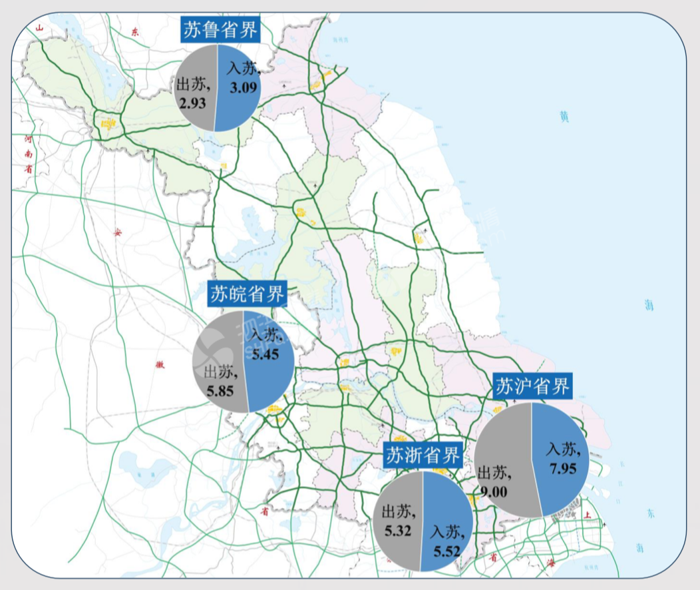The height and width of the screenshot is (590, 700).
Task: Click the 5.85 value in 苏皖 chart
Action: (x=220, y=390)
